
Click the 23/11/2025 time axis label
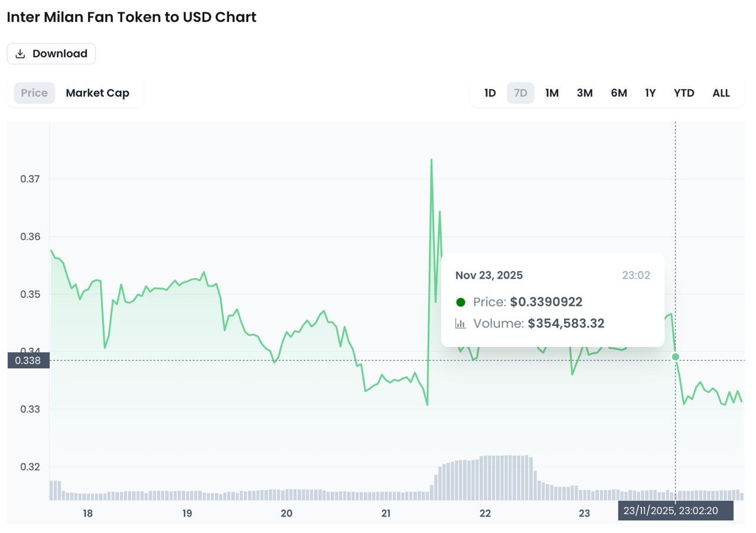coord(676,511)
